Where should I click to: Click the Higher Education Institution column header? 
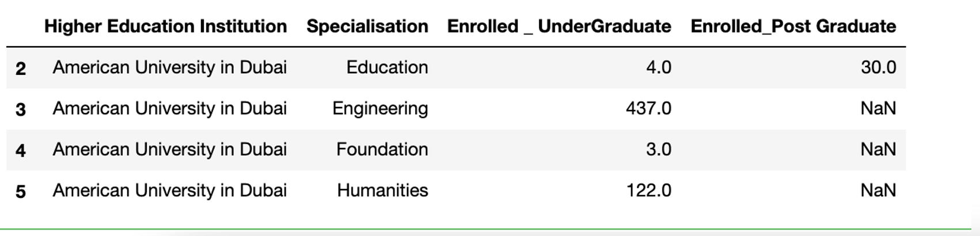[x=165, y=26]
